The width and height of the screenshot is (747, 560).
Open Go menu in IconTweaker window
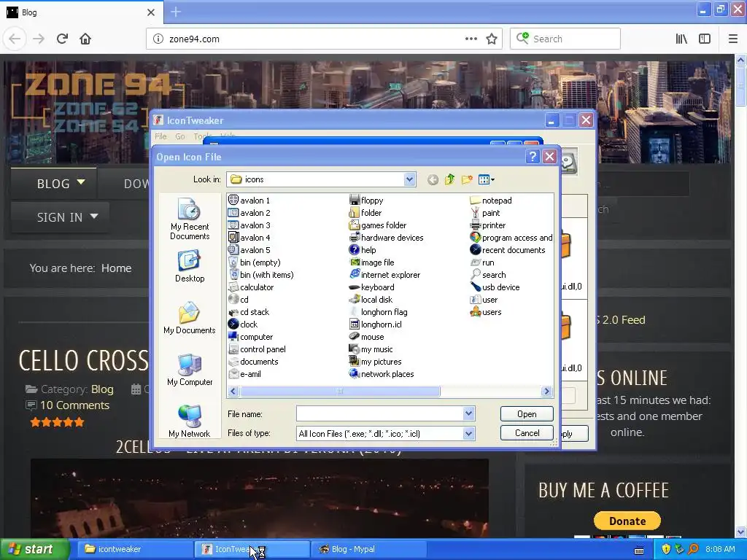click(x=180, y=136)
